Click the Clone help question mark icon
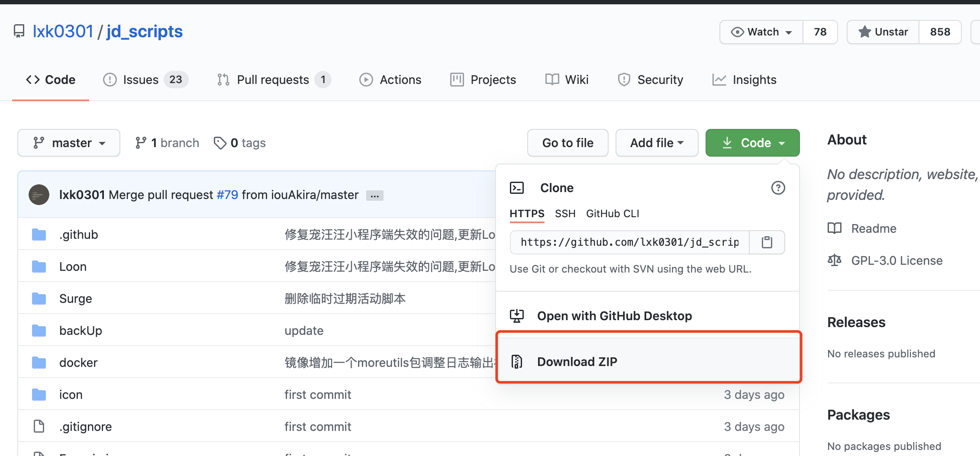This screenshot has height=456, width=980. (x=778, y=188)
